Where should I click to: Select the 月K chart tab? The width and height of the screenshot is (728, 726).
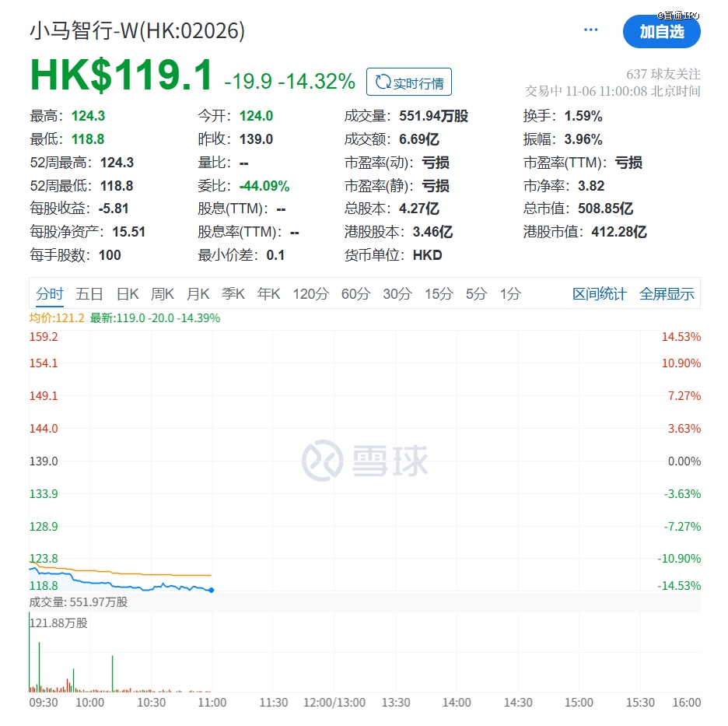198,294
